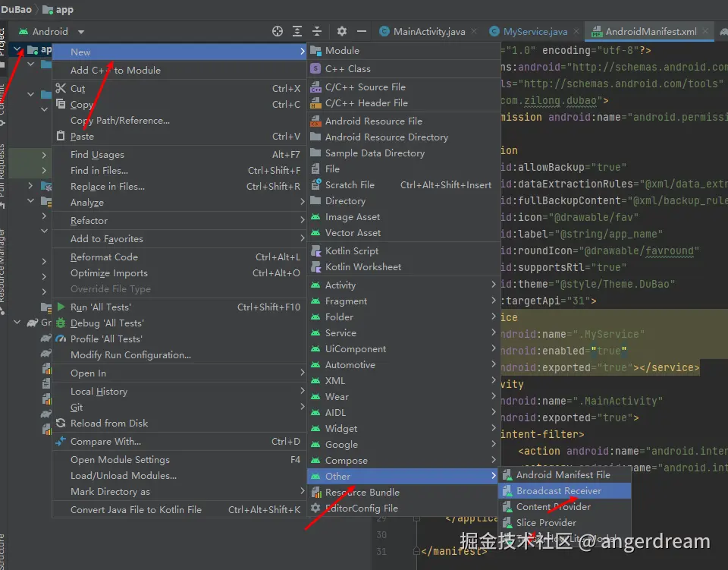
Task: Click the app breadcrumb in navigation bar
Action: [58, 9]
